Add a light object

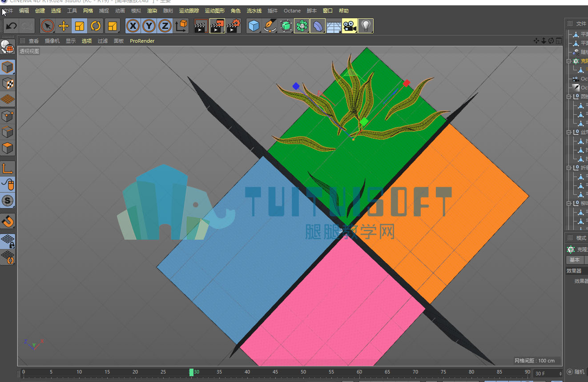point(366,26)
